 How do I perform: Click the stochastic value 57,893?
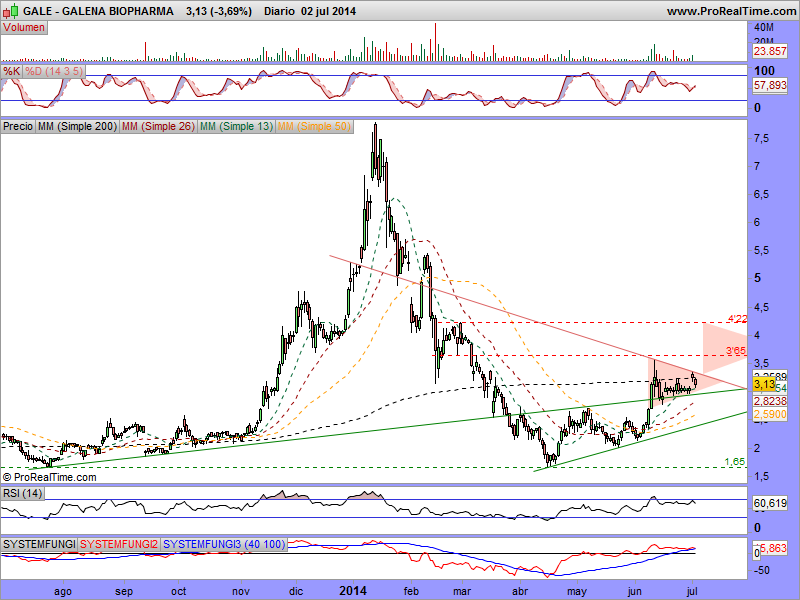[x=770, y=85]
